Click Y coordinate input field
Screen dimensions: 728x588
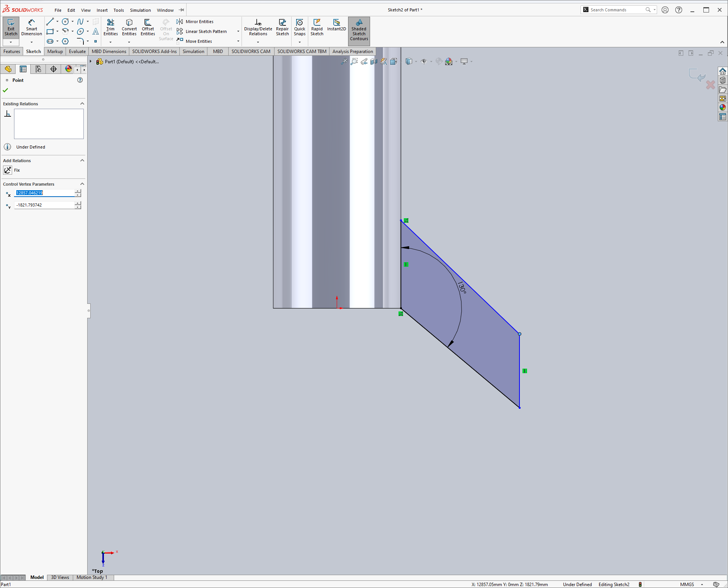tap(44, 205)
